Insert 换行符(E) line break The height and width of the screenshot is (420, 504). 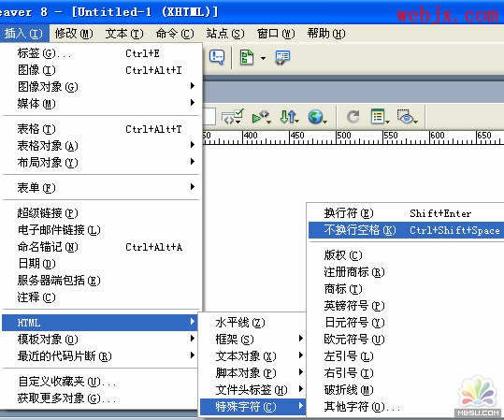(406, 213)
